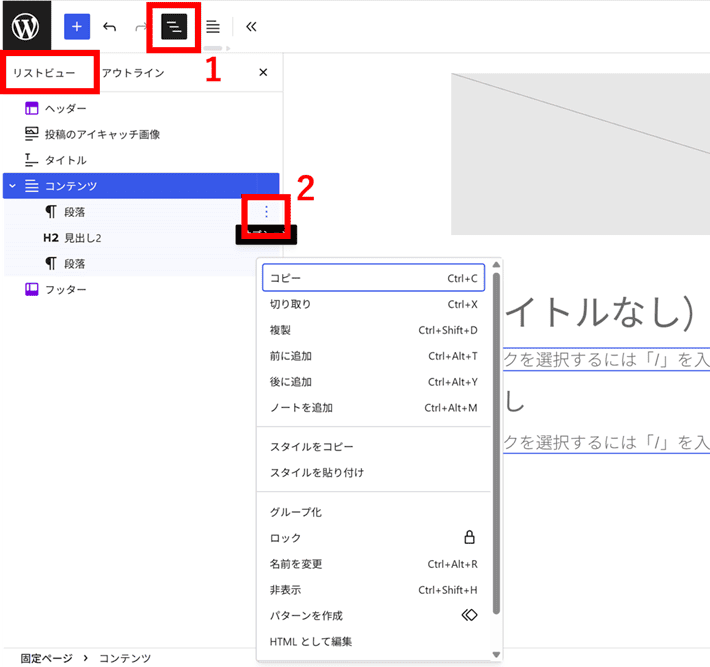710x667 pixels.
Task: Open options menu for first 段落 block
Action: pos(266,211)
